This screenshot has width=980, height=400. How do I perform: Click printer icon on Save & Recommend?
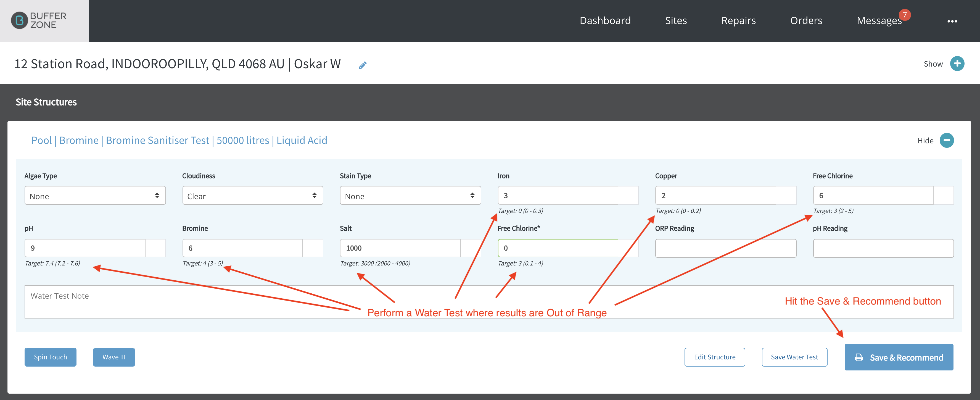[x=859, y=357]
